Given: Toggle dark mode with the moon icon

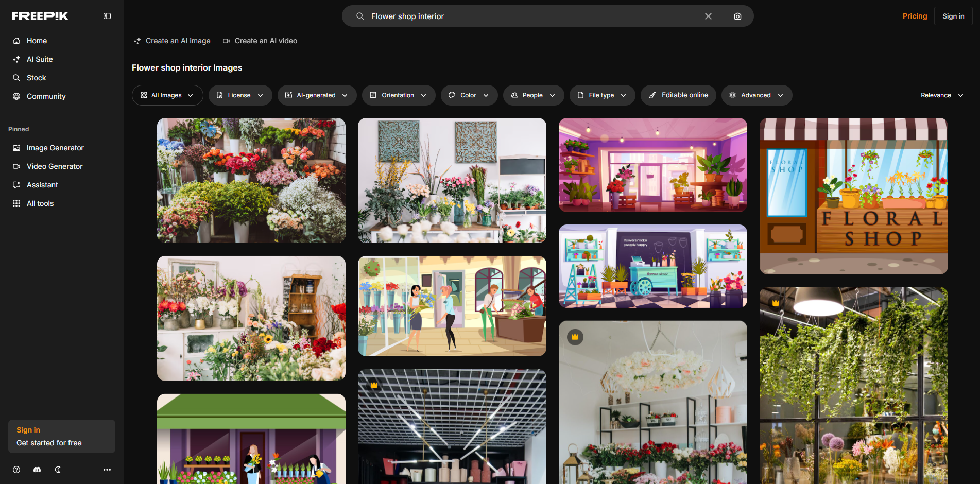Looking at the screenshot, I should coord(57,469).
